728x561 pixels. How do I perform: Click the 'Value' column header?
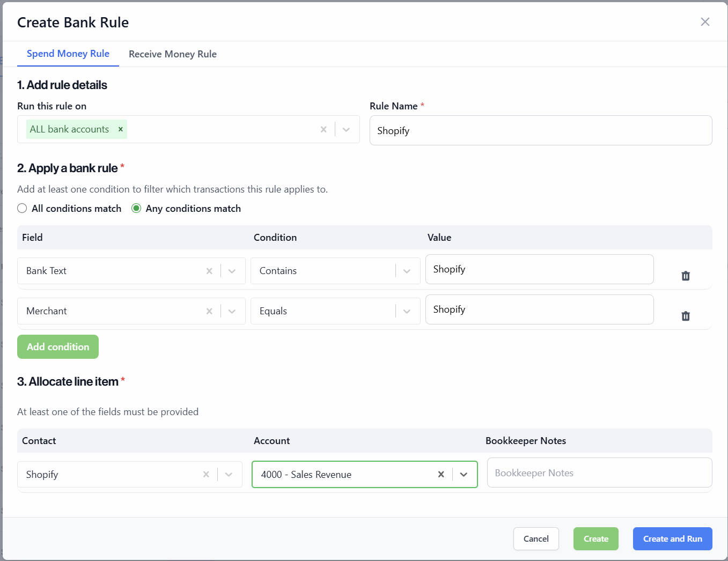click(x=439, y=237)
